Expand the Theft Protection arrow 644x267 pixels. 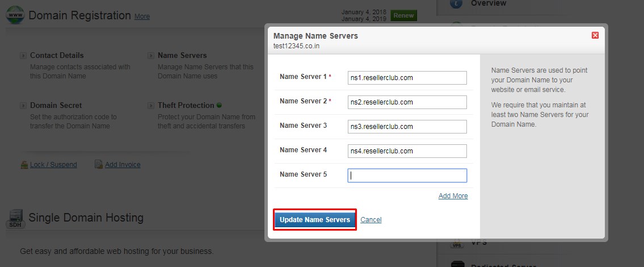(151, 106)
